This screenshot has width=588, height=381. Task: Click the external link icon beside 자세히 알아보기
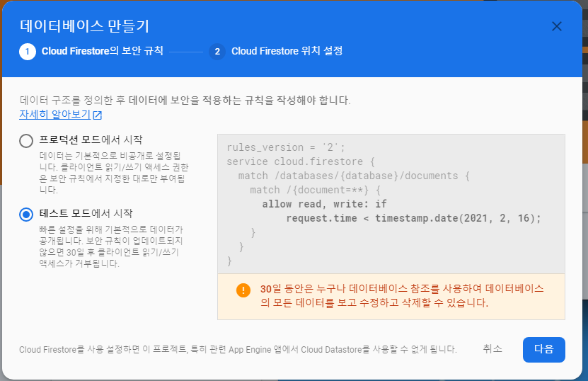pyautogui.click(x=98, y=115)
